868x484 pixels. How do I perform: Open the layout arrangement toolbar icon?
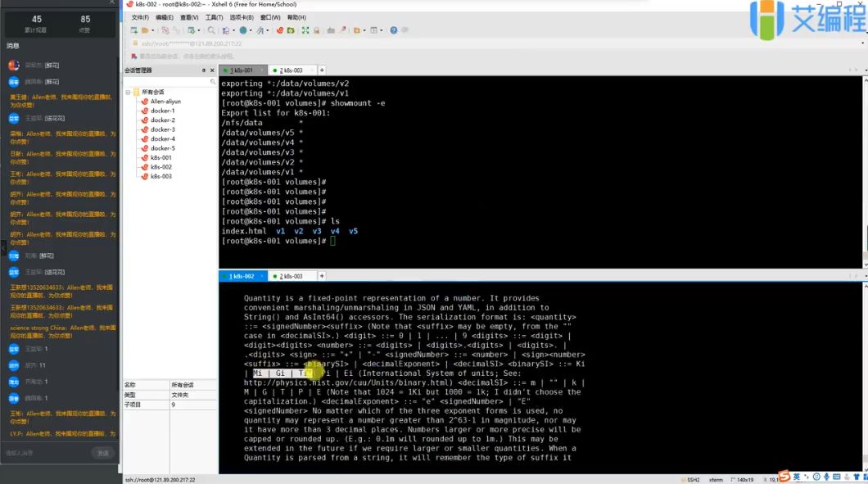coord(373,30)
